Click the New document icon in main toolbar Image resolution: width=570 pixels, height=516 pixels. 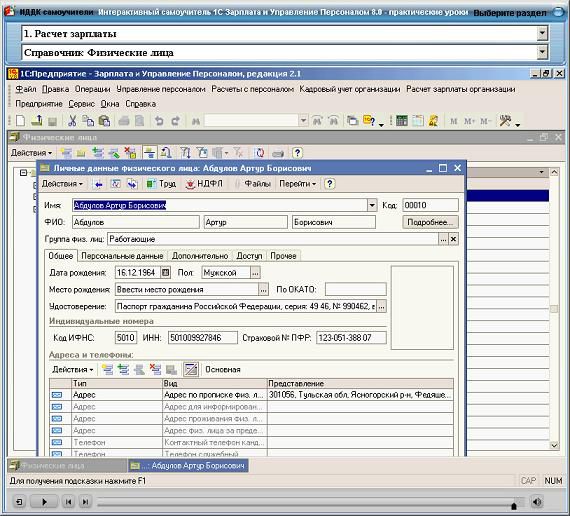[20, 120]
